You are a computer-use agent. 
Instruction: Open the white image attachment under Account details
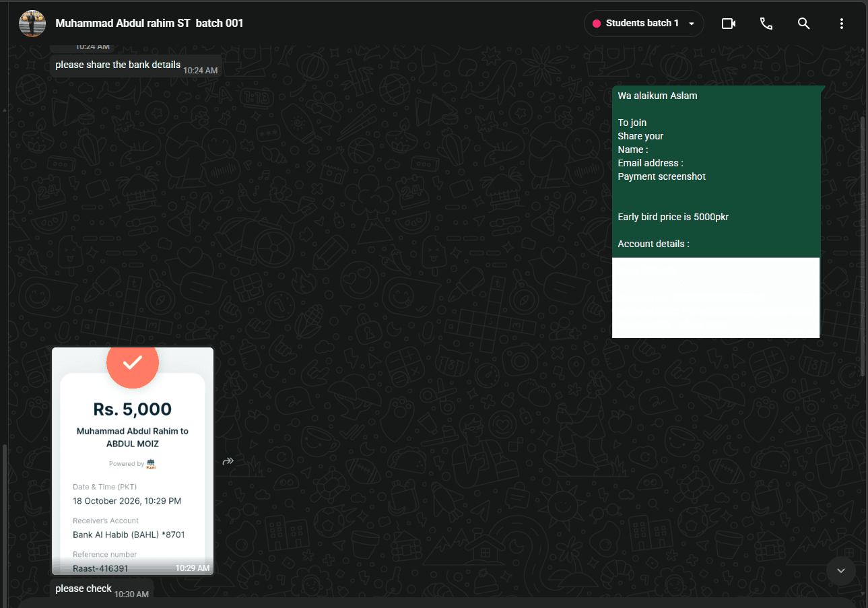[x=716, y=298]
